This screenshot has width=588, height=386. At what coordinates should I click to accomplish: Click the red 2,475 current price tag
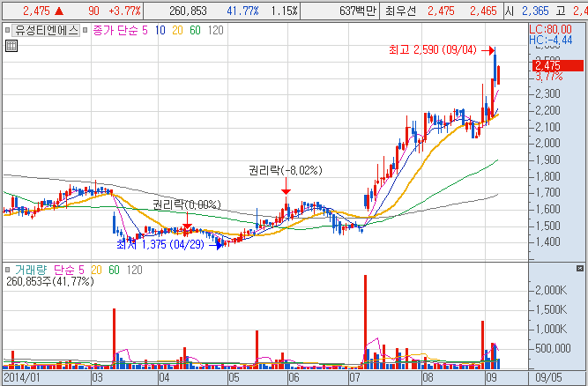tap(558, 65)
